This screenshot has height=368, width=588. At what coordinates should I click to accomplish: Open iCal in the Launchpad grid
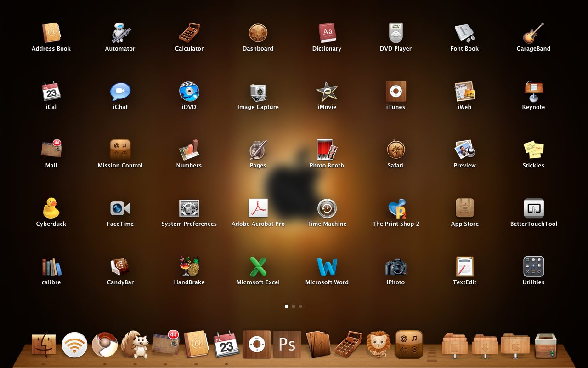click(x=51, y=91)
